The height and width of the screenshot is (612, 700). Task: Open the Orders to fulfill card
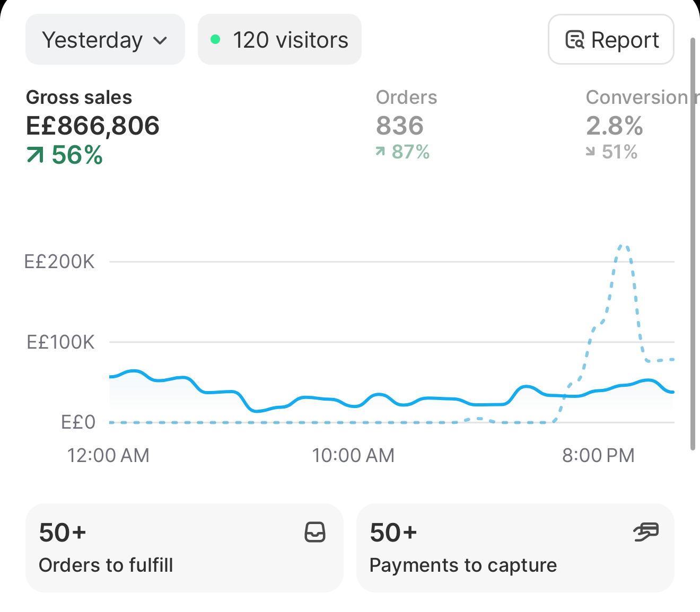(185, 548)
